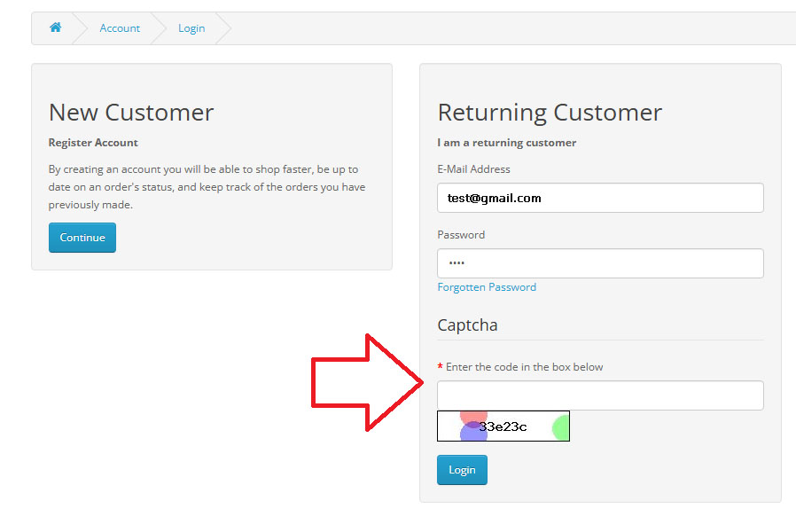The width and height of the screenshot is (796, 532).
Task: Open the Forgotten Password link
Action: (487, 287)
